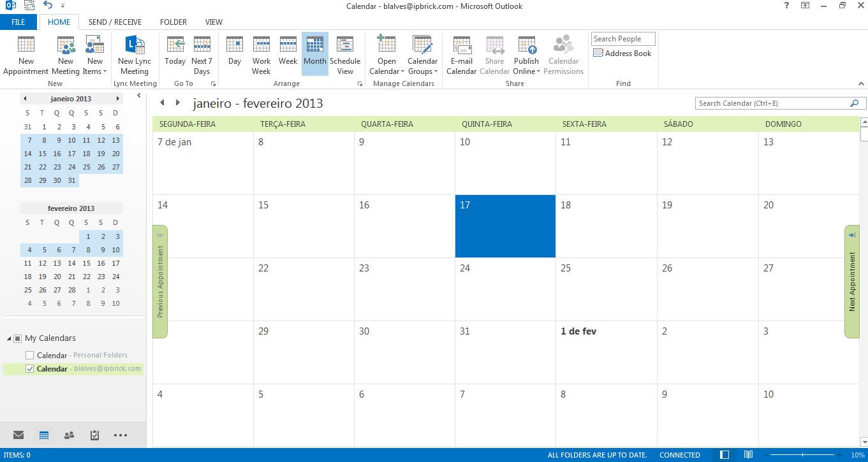
Task: Collapse the folder pane with the arrow
Action: coord(139,96)
